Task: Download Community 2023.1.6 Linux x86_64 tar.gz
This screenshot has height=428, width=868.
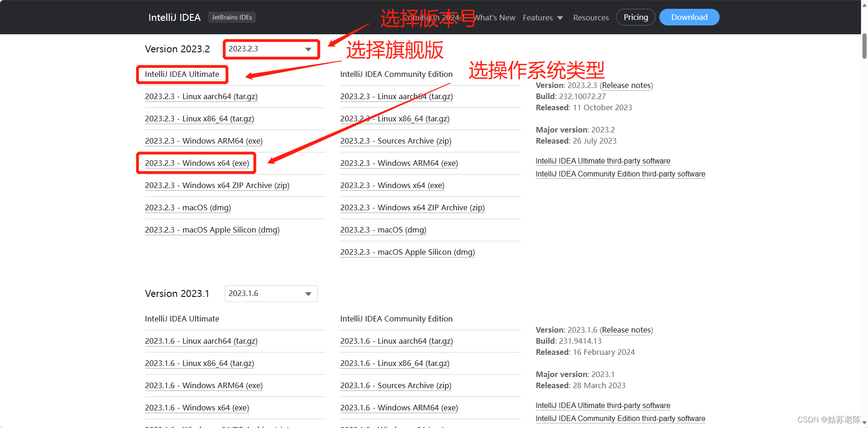Action: click(395, 363)
